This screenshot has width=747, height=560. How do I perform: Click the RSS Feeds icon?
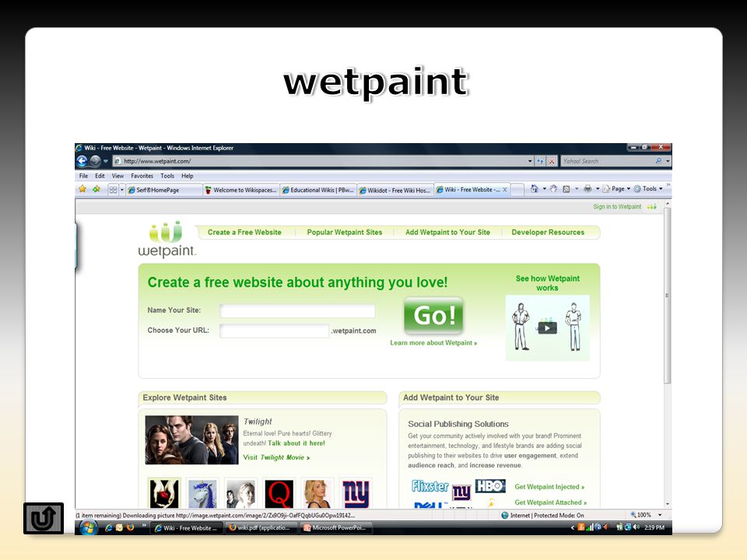tap(566, 188)
